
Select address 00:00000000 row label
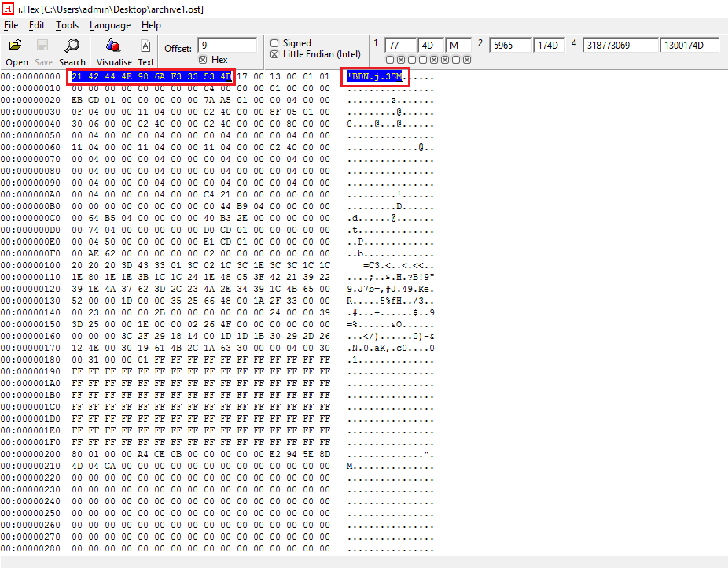31,76
